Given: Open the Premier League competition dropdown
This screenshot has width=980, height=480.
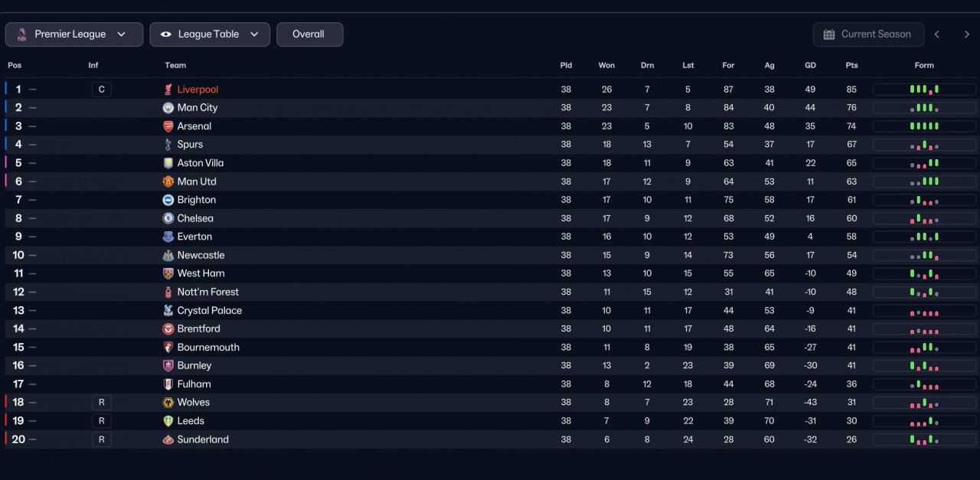Looking at the screenshot, I should (x=74, y=34).
